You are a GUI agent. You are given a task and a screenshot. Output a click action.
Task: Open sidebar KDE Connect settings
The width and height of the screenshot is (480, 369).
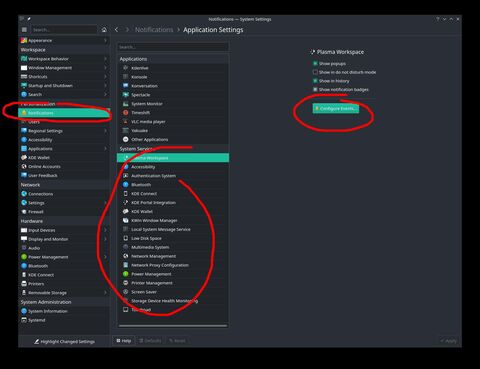pyautogui.click(x=64, y=275)
